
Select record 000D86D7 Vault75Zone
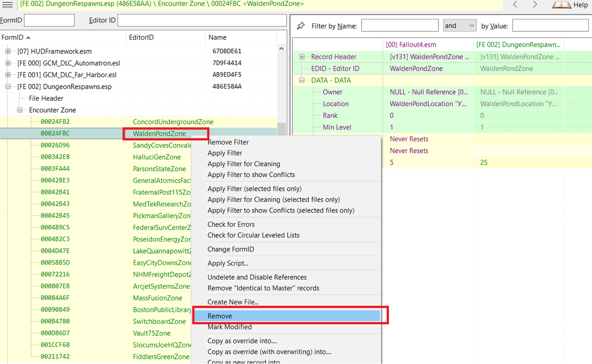point(96,333)
